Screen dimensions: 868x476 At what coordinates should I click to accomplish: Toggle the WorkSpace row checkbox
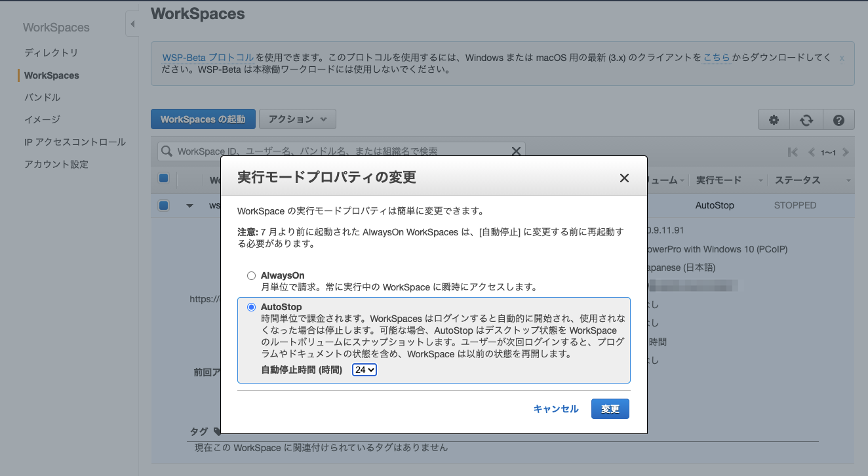(164, 205)
